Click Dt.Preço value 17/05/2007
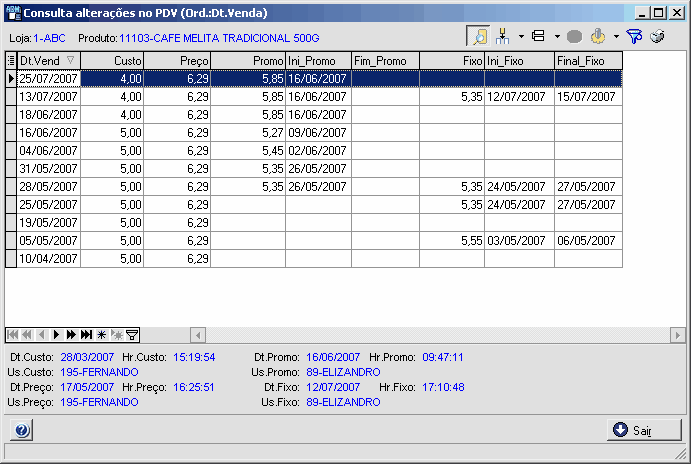Image resolution: width=691 pixels, height=464 pixels. click(x=87, y=387)
